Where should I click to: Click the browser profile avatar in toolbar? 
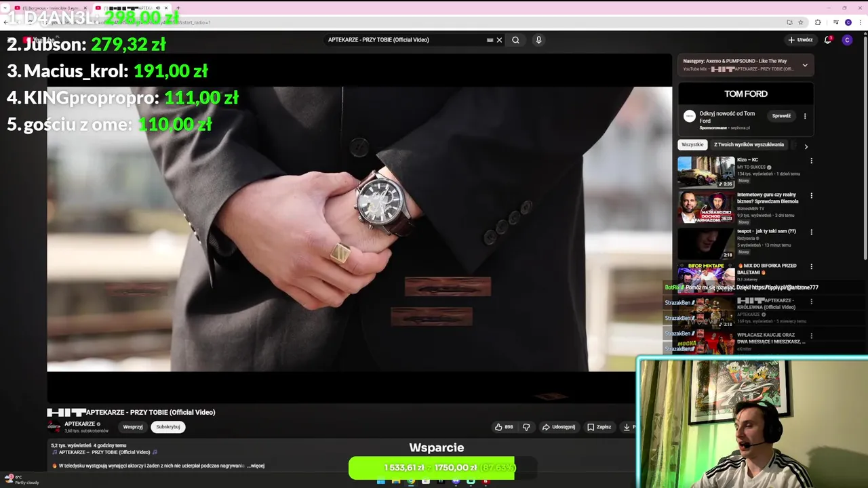[848, 22]
